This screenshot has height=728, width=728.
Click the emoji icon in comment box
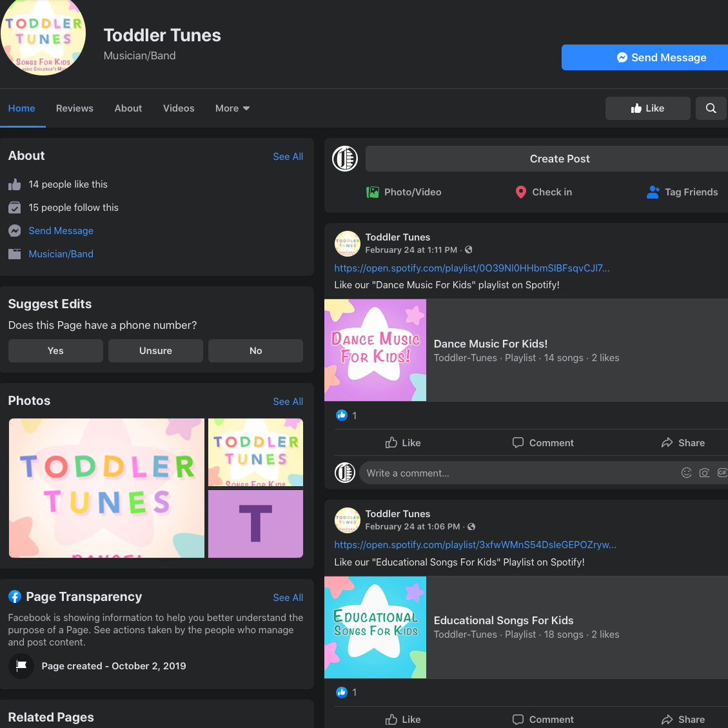click(x=686, y=473)
